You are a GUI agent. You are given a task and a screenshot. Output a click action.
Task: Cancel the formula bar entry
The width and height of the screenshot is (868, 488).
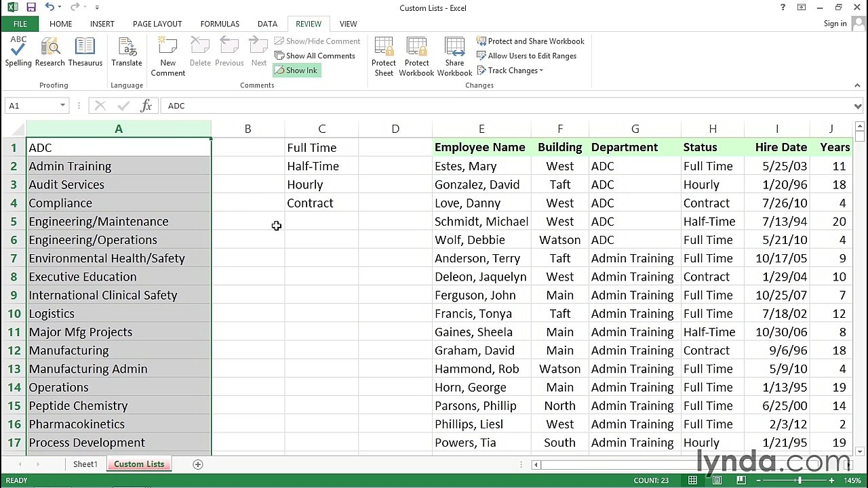pyautogui.click(x=100, y=106)
